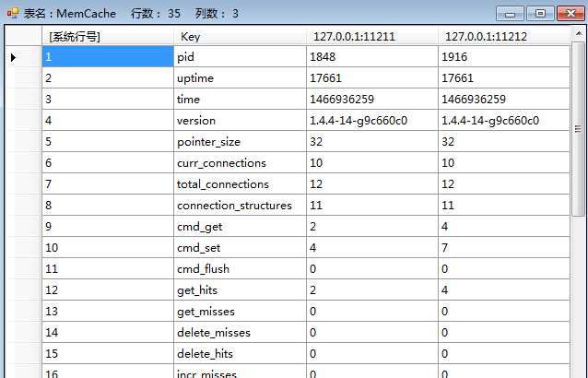Click cmd_set value under 127.0.0.1:11211

point(372,247)
